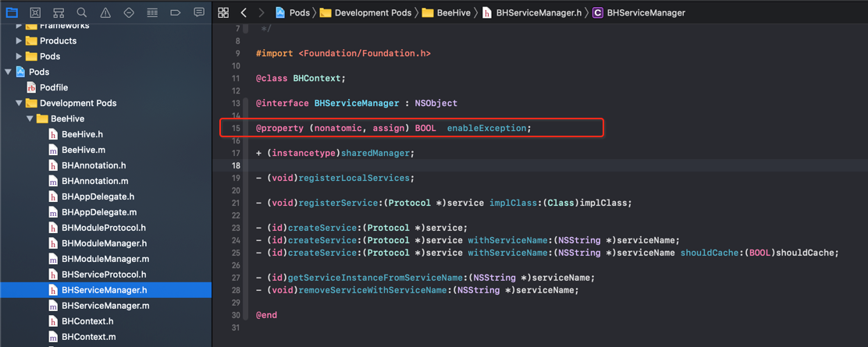Open Podfile in the navigator
The height and width of the screenshot is (347, 868).
pos(55,87)
